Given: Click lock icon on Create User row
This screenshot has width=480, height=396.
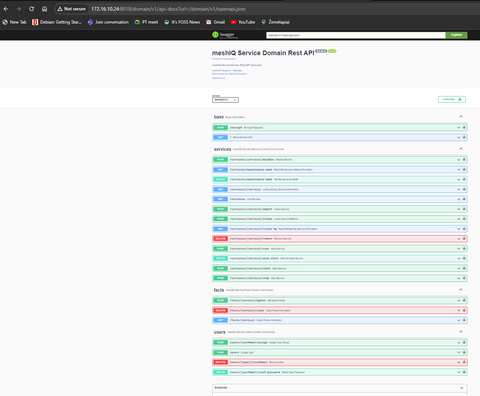Looking at the screenshot, I should 464,352.
